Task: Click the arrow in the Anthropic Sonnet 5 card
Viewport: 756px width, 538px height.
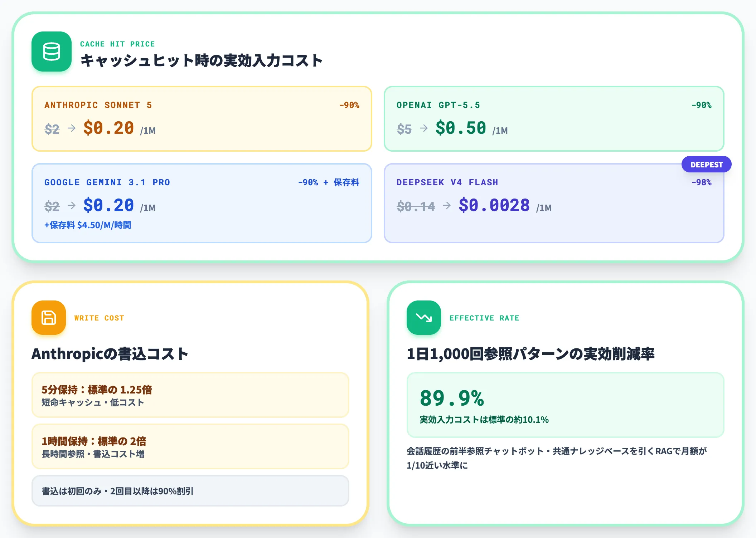Action: coord(72,128)
